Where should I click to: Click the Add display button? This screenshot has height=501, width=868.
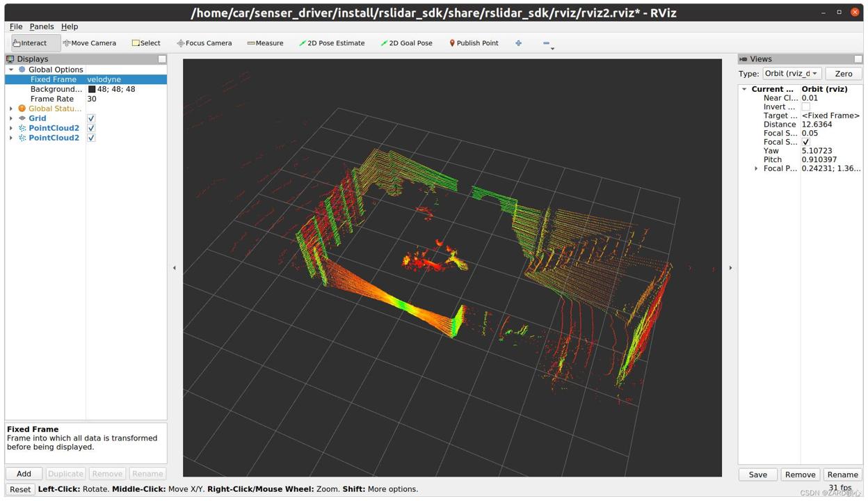tap(24, 474)
